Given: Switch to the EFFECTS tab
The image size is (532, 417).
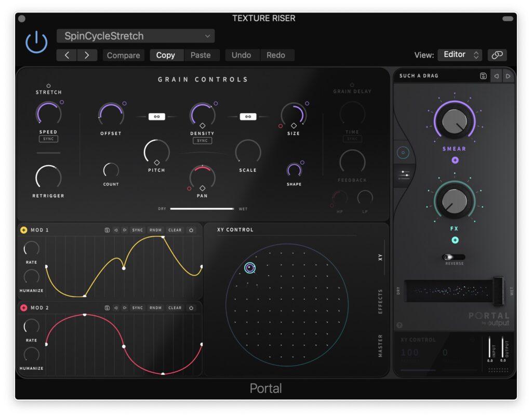Looking at the screenshot, I should [x=380, y=301].
